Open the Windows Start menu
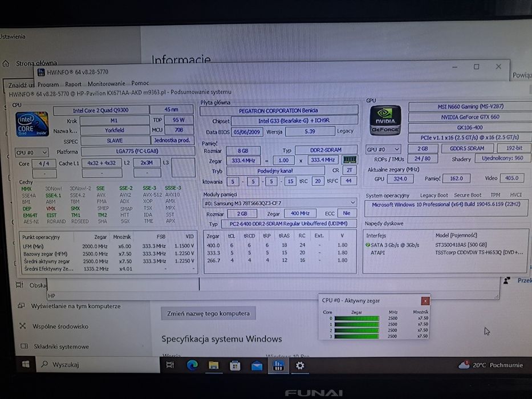 [26, 364]
